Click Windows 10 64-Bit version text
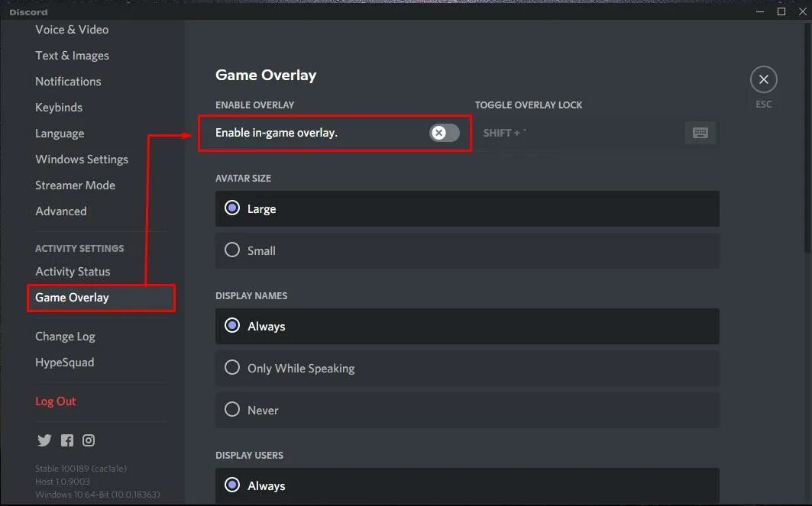The height and width of the screenshot is (506, 812). pos(97,494)
